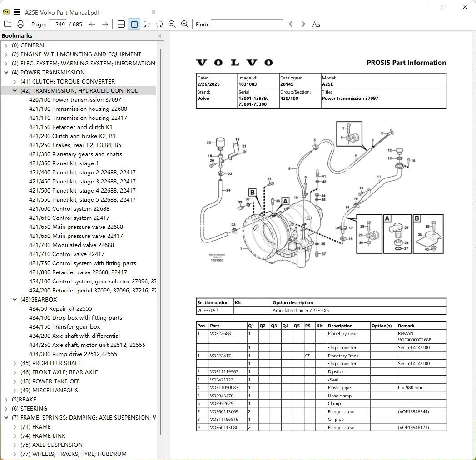Screen dimensions: 476x460
Task: Zoom in on the document
Action: click(184, 24)
